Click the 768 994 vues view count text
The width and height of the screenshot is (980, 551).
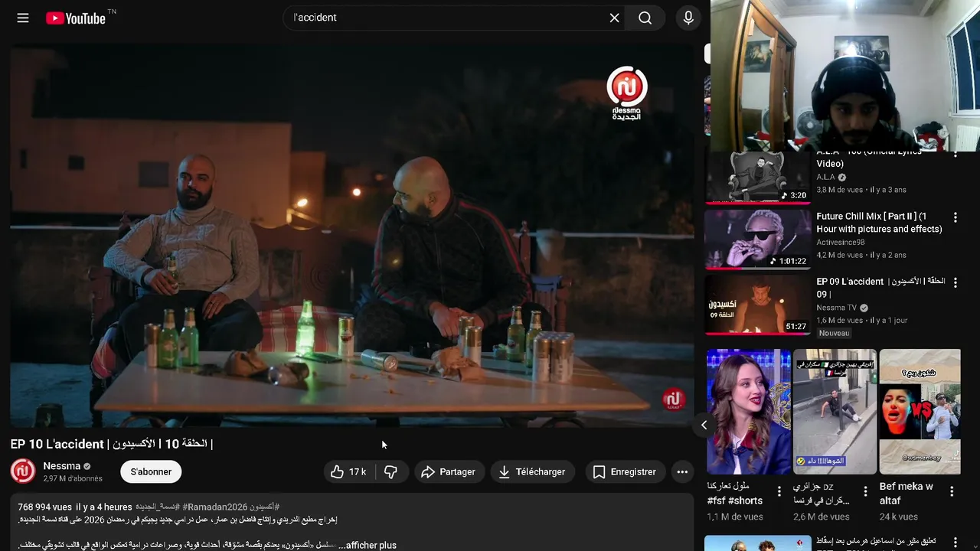pos(45,507)
